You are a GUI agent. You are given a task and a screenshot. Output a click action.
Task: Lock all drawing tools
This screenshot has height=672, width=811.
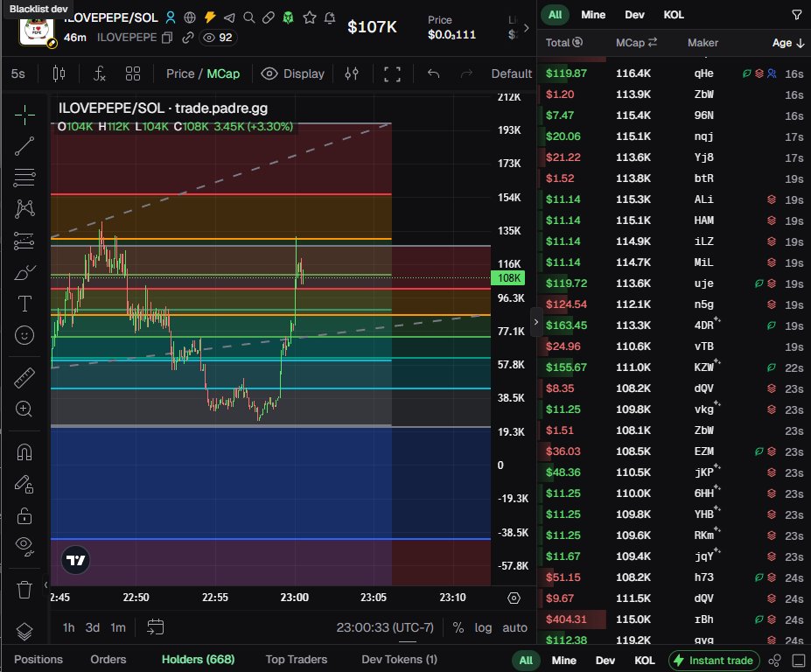click(24, 515)
